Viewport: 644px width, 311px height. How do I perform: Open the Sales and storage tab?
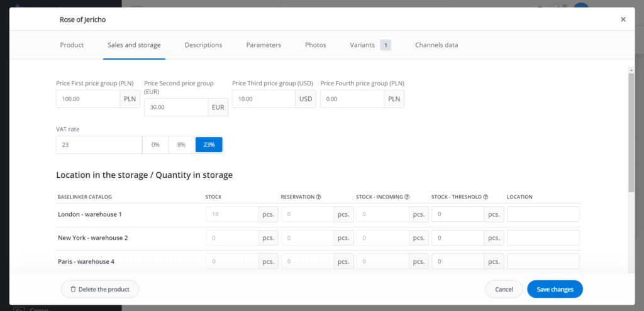134,45
